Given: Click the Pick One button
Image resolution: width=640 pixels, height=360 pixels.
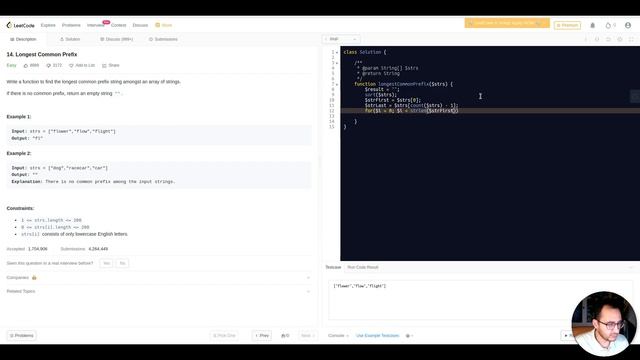Looking at the screenshot, I should tap(224, 336).
